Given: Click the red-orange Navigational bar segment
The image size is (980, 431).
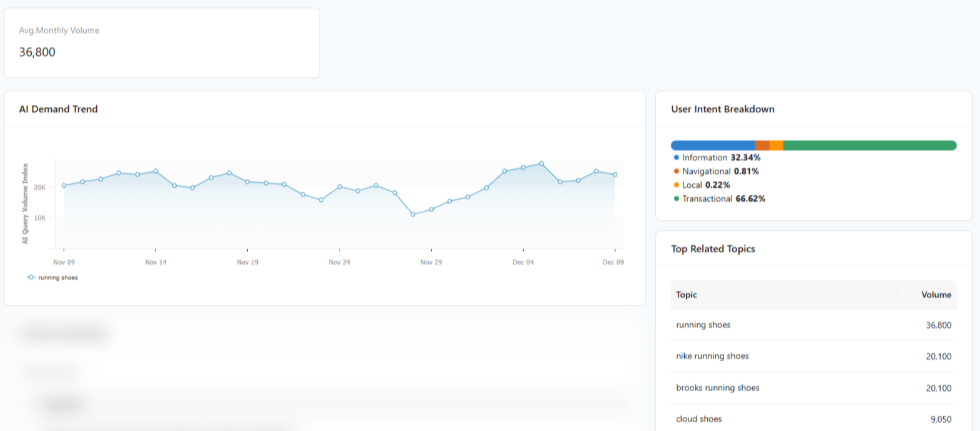Looking at the screenshot, I should coord(762,145).
